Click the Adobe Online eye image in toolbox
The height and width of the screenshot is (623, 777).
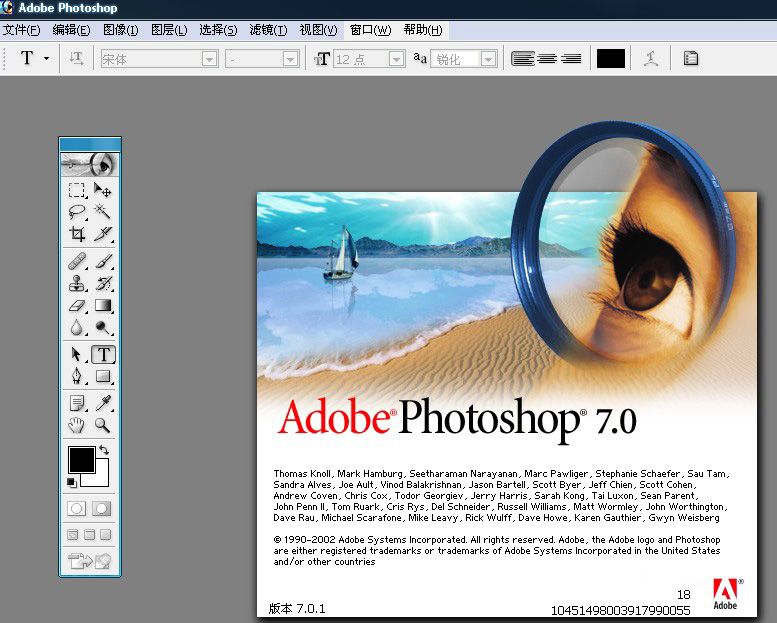coord(90,165)
